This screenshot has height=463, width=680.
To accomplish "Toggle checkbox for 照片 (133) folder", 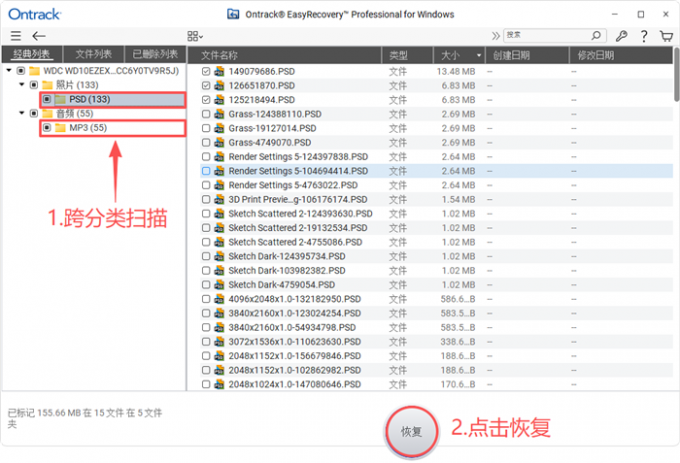I will [x=34, y=85].
